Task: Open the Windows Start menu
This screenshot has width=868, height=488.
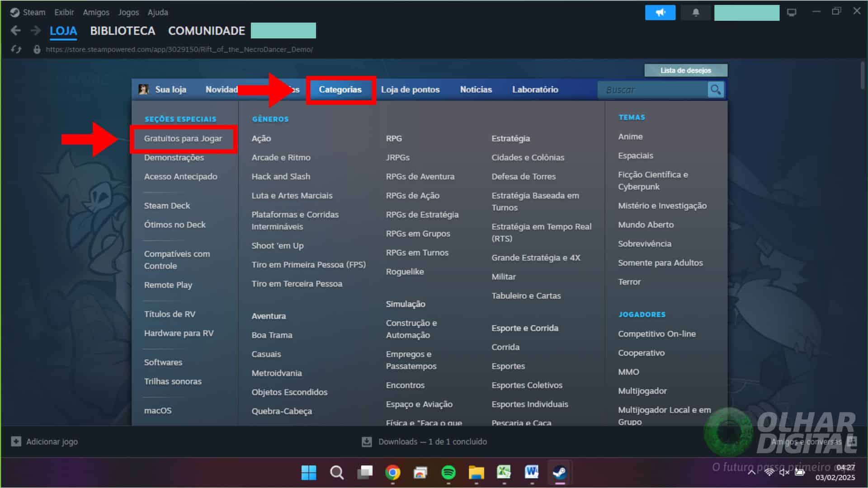Action: (x=309, y=473)
